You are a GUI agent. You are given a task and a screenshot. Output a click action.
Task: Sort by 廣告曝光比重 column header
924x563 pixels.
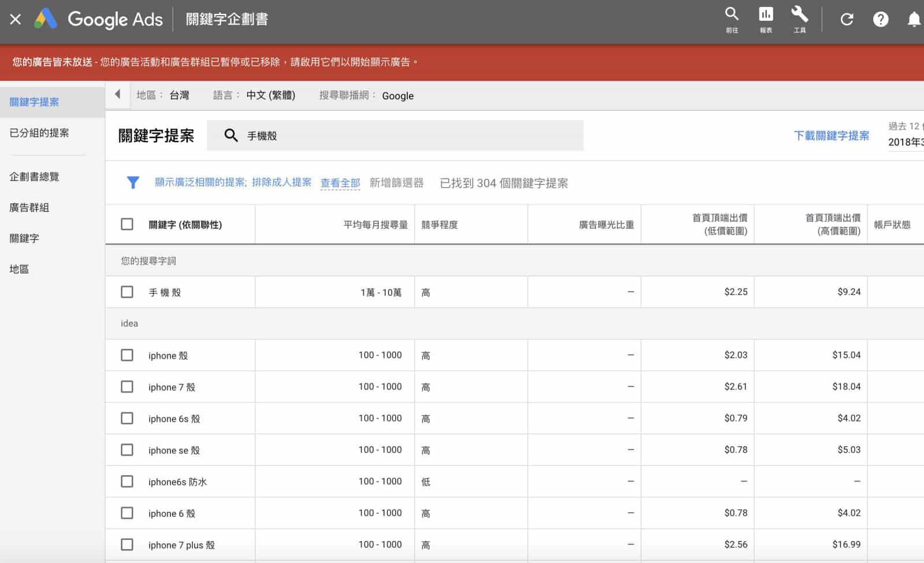click(x=606, y=225)
